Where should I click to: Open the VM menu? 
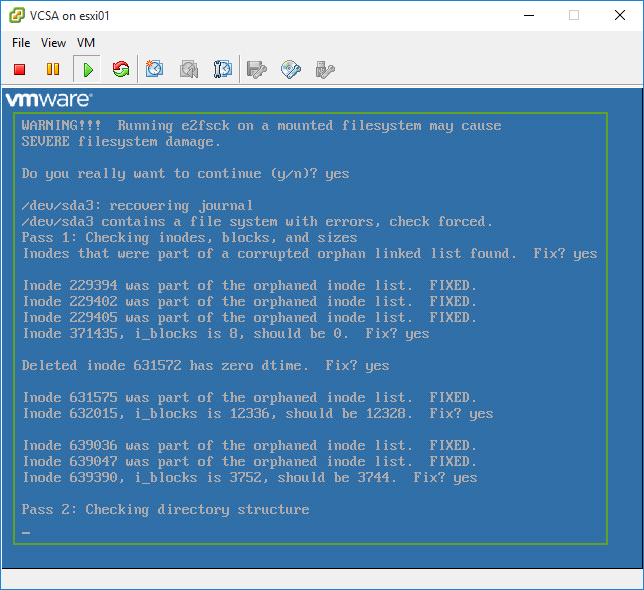point(86,43)
